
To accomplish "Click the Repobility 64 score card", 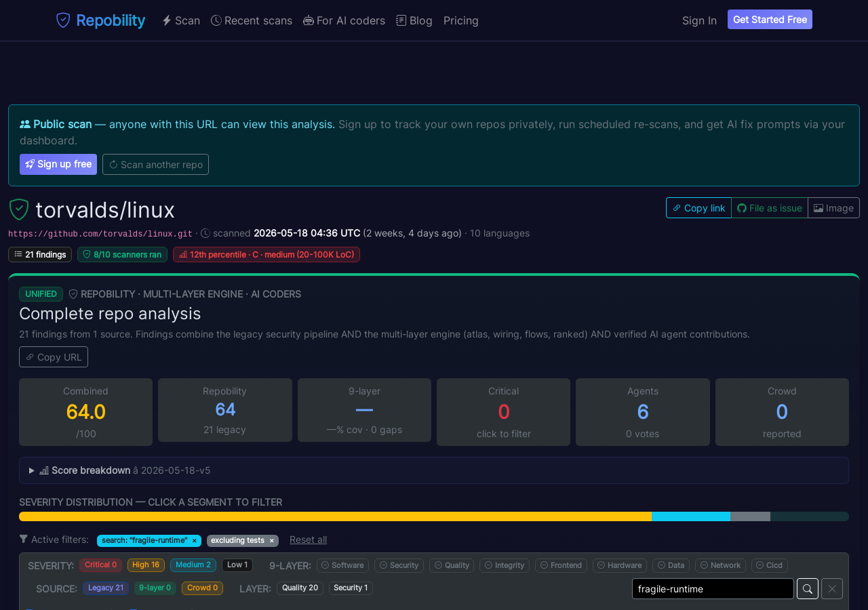I will click(x=225, y=410).
